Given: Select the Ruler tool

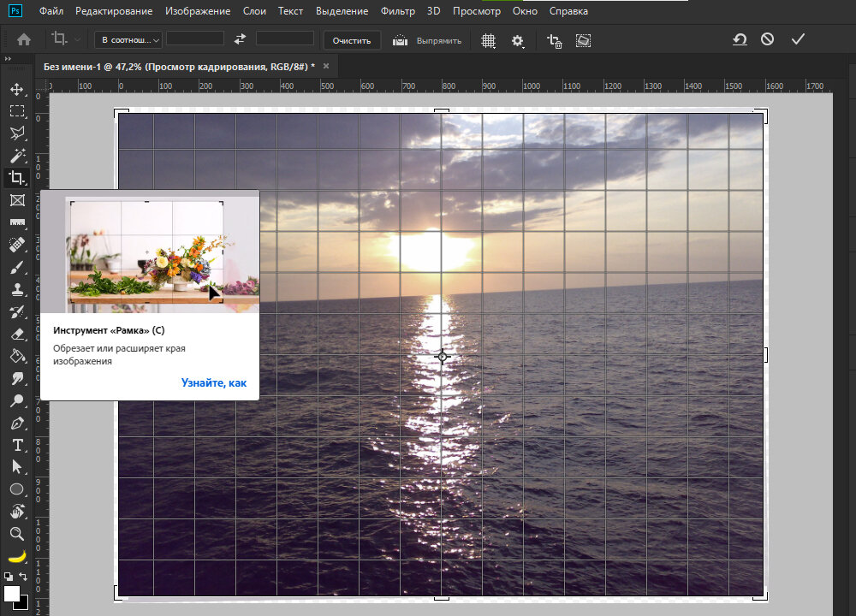Looking at the screenshot, I should point(17,222).
